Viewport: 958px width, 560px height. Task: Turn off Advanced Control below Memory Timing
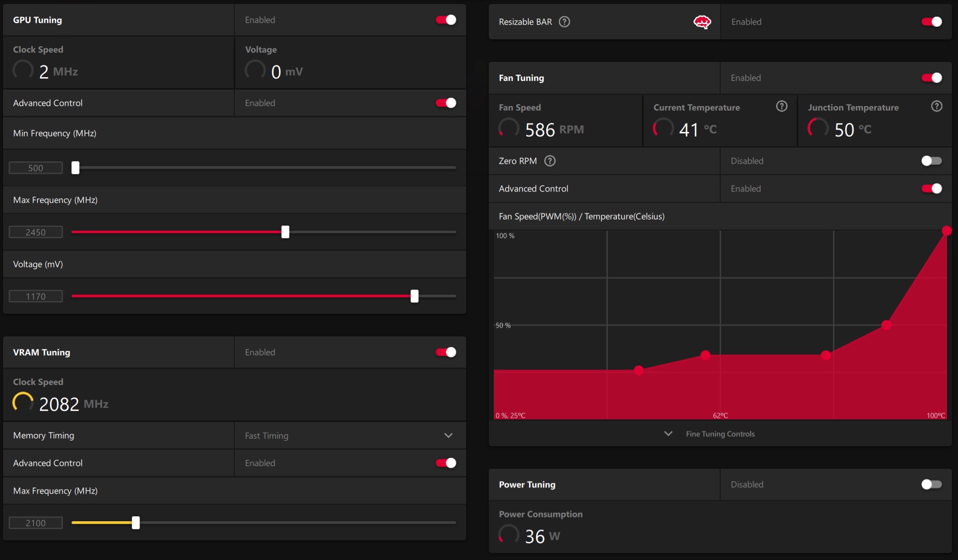click(446, 463)
